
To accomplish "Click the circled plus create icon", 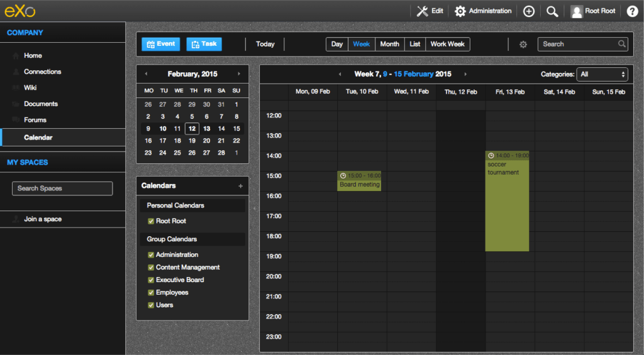I will (529, 11).
